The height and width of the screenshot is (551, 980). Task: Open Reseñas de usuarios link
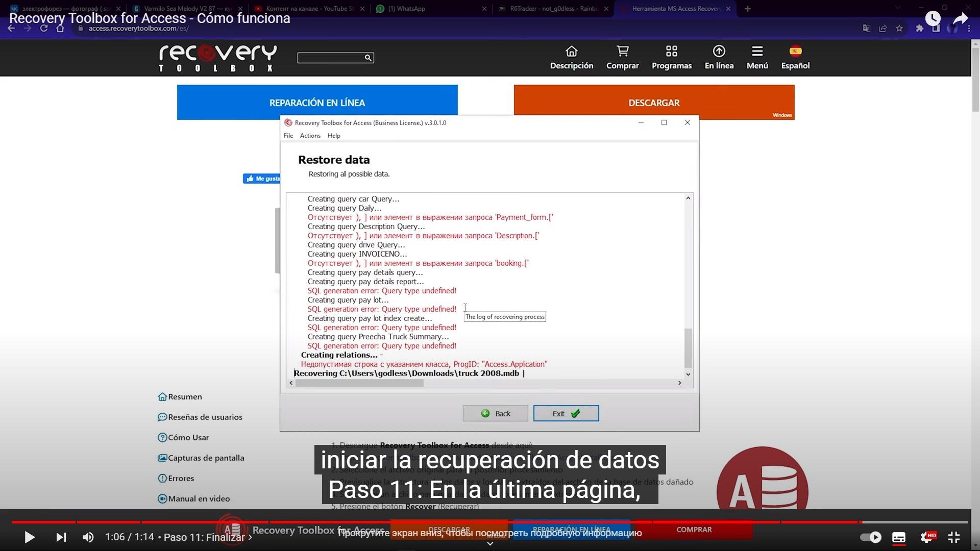[200, 417]
